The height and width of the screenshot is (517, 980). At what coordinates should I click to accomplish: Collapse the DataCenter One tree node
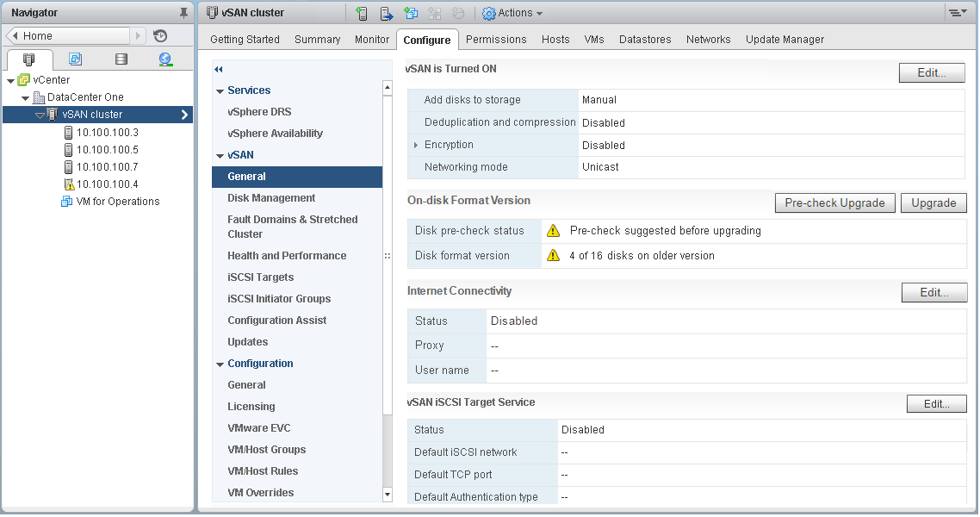[x=25, y=98]
